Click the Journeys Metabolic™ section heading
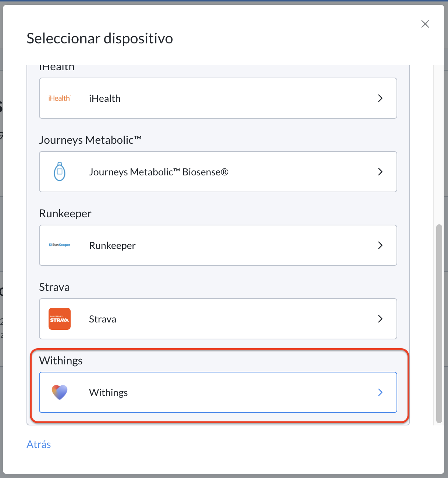This screenshot has height=478, width=448. coord(90,140)
